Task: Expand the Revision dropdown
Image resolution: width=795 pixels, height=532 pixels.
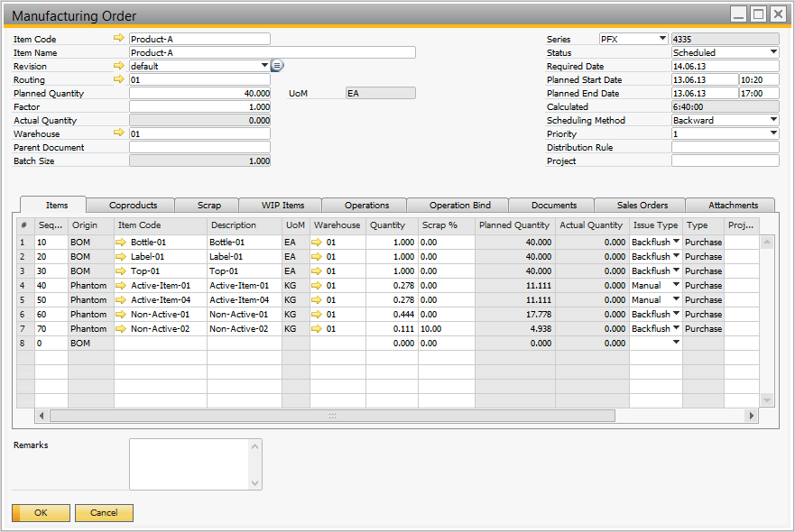Action: (264, 65)
